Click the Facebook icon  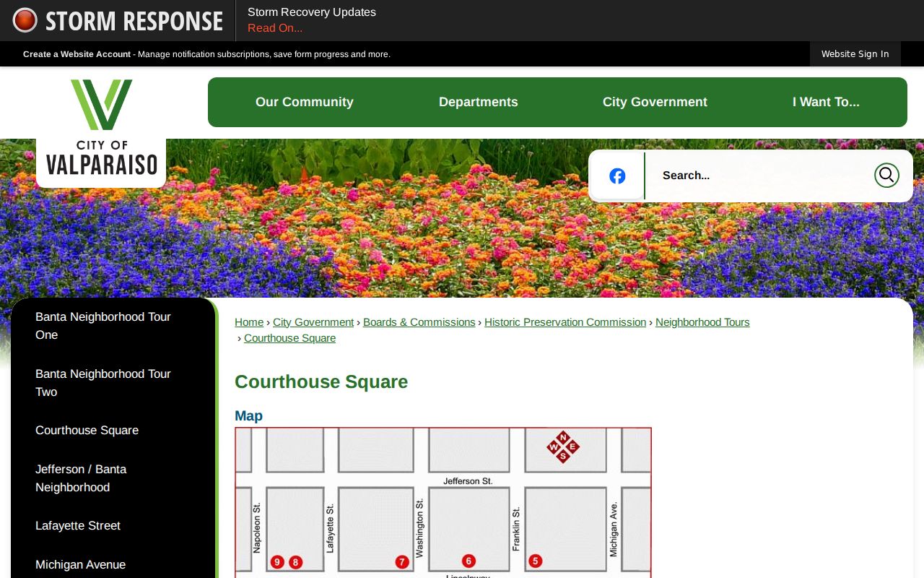tap(617, 176)
